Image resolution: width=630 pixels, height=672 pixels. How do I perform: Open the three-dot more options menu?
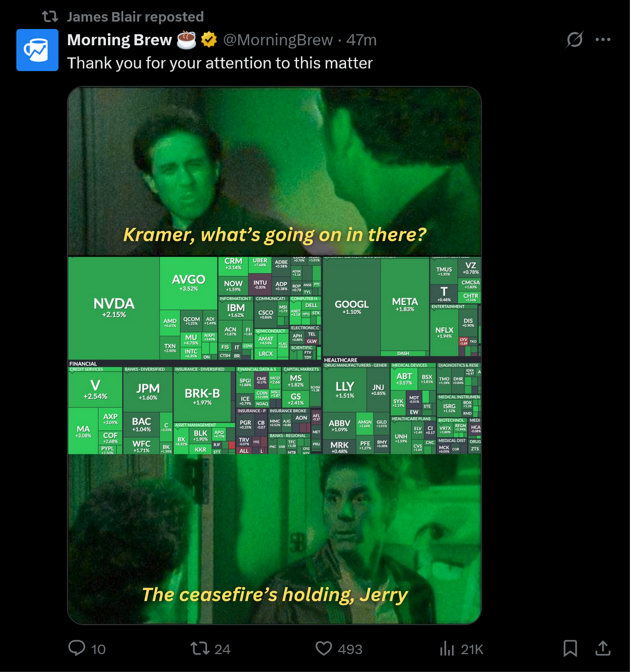point(603,39)
